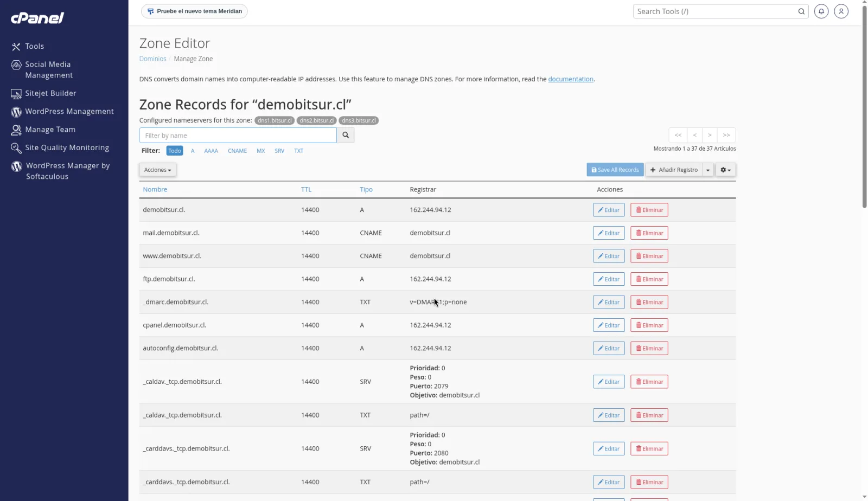Edit the mail.demobitsur.cl. record

pyautogui.click(x=609, y=233)
